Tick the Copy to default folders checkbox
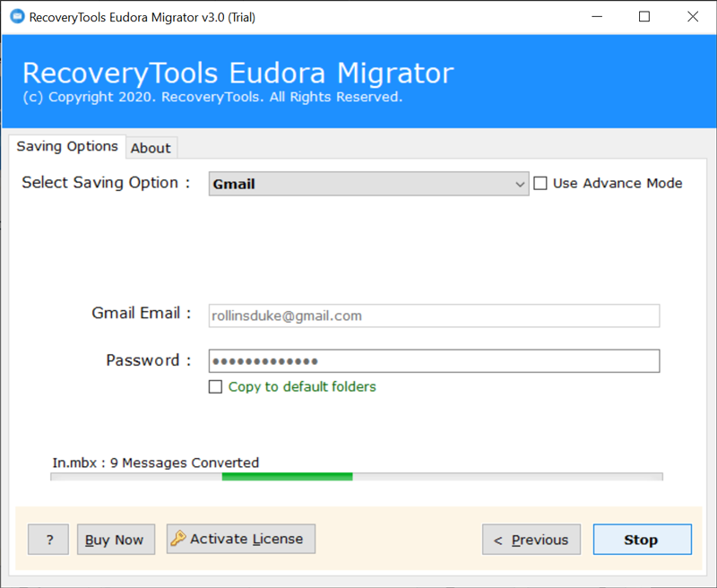The width and height of the screenshot is (717, 588). (x=215, y=387)
